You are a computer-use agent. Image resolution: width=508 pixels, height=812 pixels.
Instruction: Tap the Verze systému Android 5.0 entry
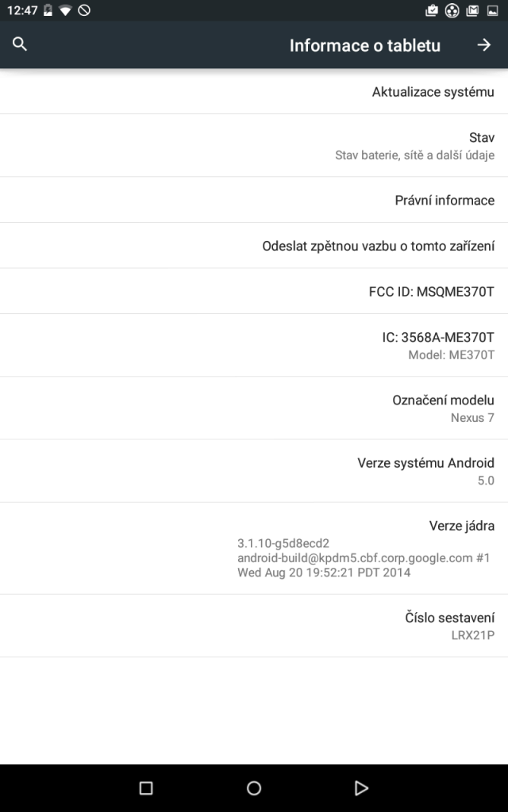(x=254, y=471)
